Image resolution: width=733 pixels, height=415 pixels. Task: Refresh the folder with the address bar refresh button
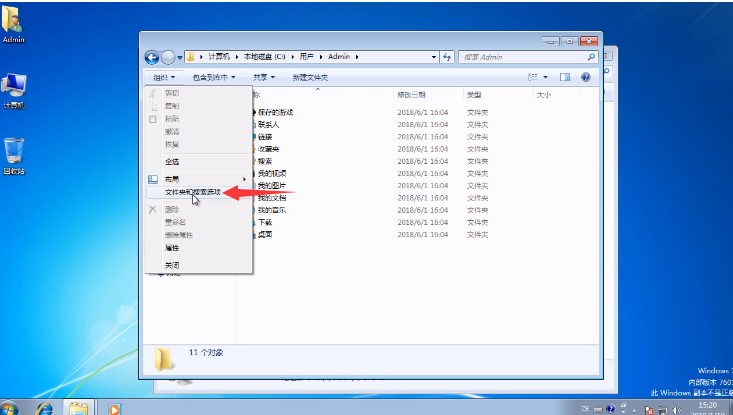point(447,57)
